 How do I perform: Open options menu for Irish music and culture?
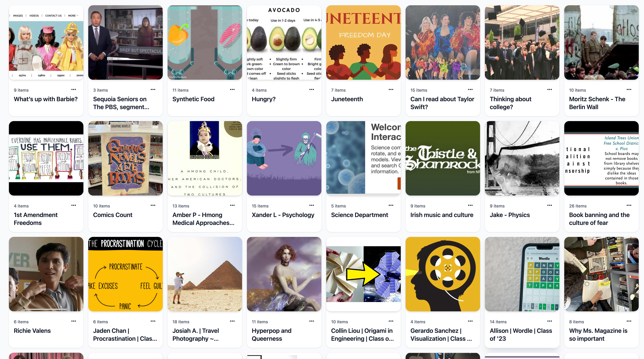[x=470, y=205]
